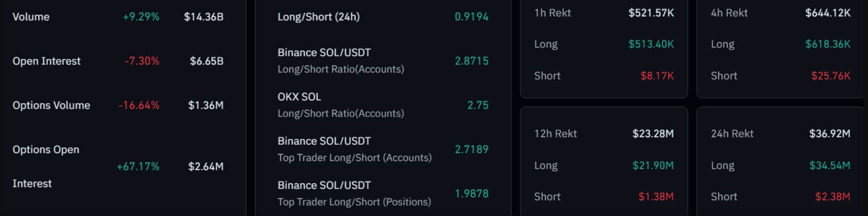The width and height of the screenshot is (868, 216).
Task: Click the $34.54M 24h long liquidation
Action: coord(829,165)
